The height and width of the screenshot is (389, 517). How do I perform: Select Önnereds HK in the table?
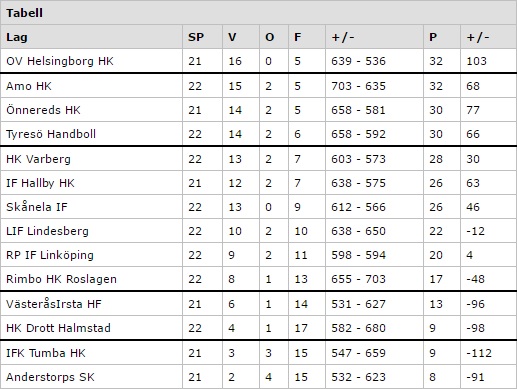[43, 110]
